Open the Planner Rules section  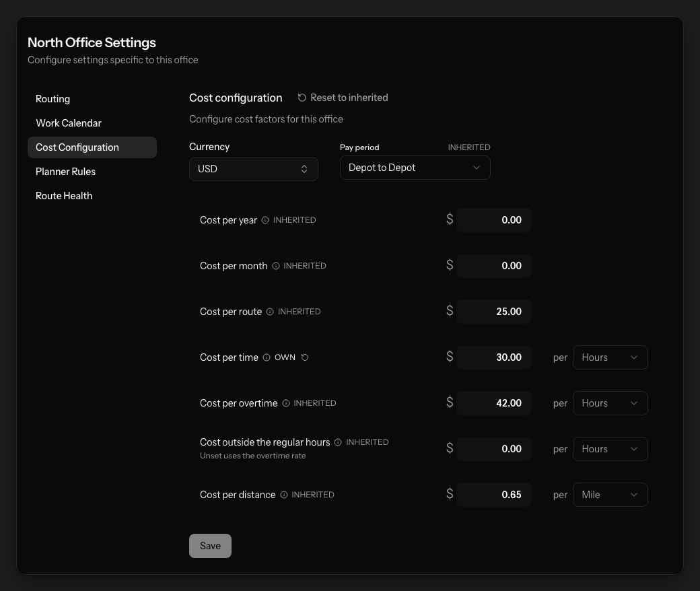(92, 172)
